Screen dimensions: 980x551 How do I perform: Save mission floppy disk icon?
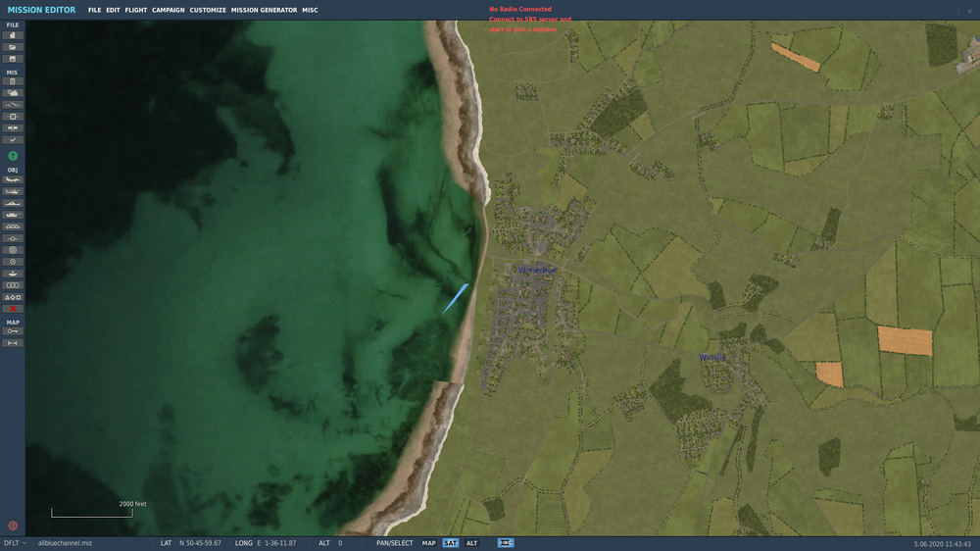click(x=13, y=59)
